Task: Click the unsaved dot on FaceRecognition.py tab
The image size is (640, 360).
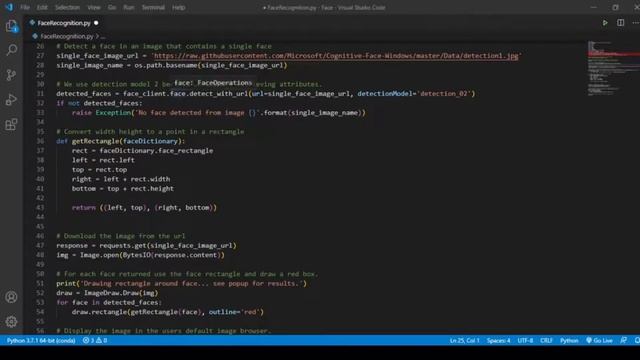Action: point(96,23)
